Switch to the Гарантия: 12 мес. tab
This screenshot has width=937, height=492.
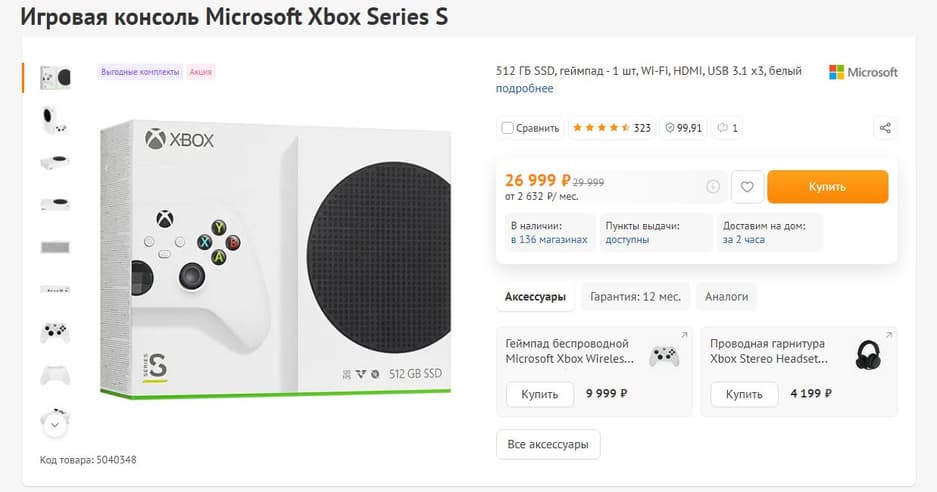(x=635, y=297)
